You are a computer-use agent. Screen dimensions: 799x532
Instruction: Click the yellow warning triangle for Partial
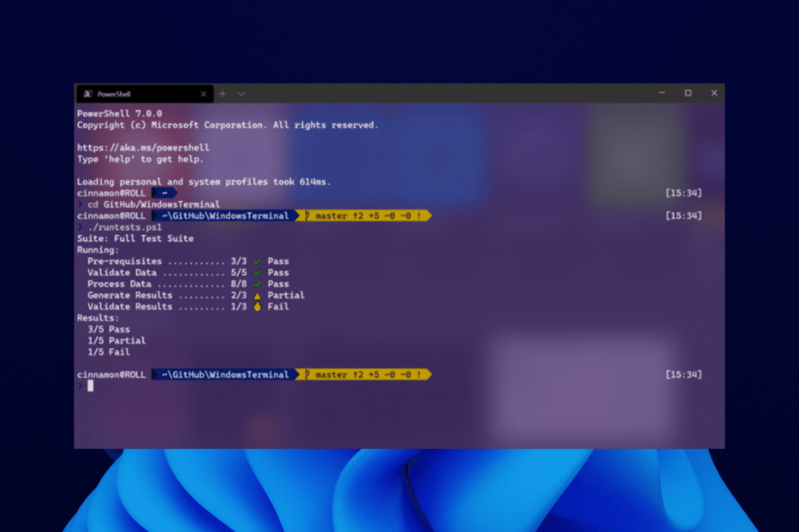click(x=257, y=296)
